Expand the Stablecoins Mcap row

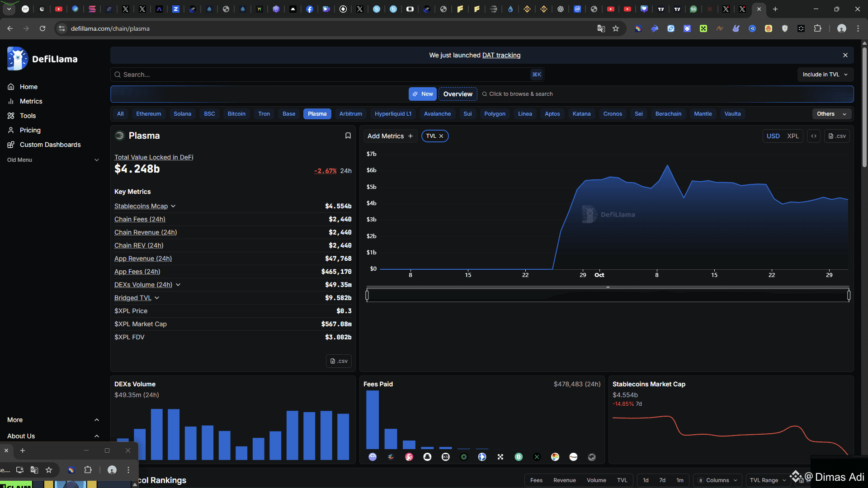coord(173,206)
